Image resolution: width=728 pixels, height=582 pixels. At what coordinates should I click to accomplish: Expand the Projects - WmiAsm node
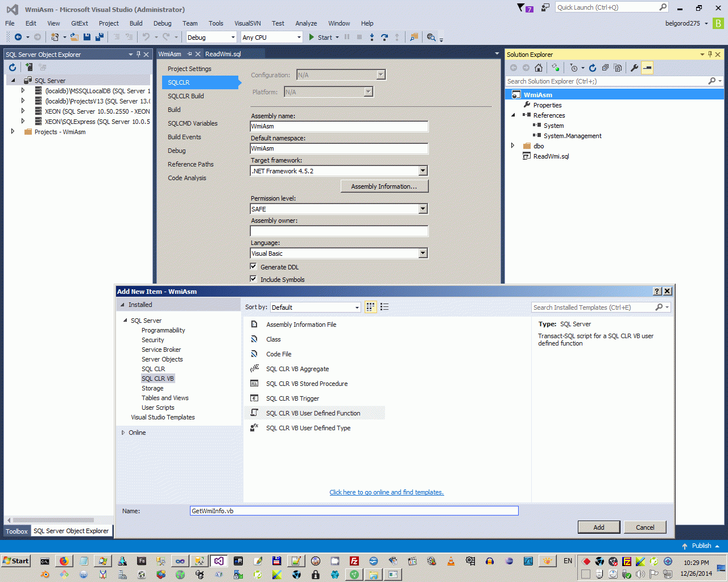click(13, 131)
